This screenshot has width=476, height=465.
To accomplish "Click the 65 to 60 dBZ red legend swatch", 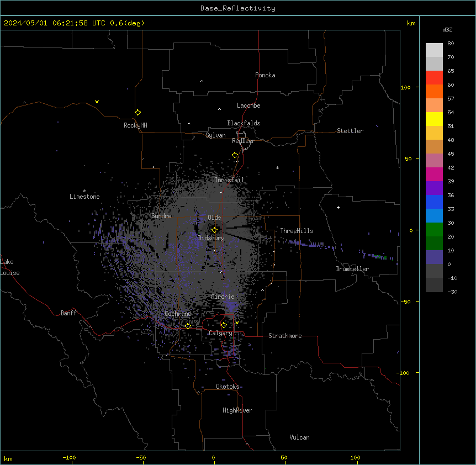I will [x=434, y=78].
